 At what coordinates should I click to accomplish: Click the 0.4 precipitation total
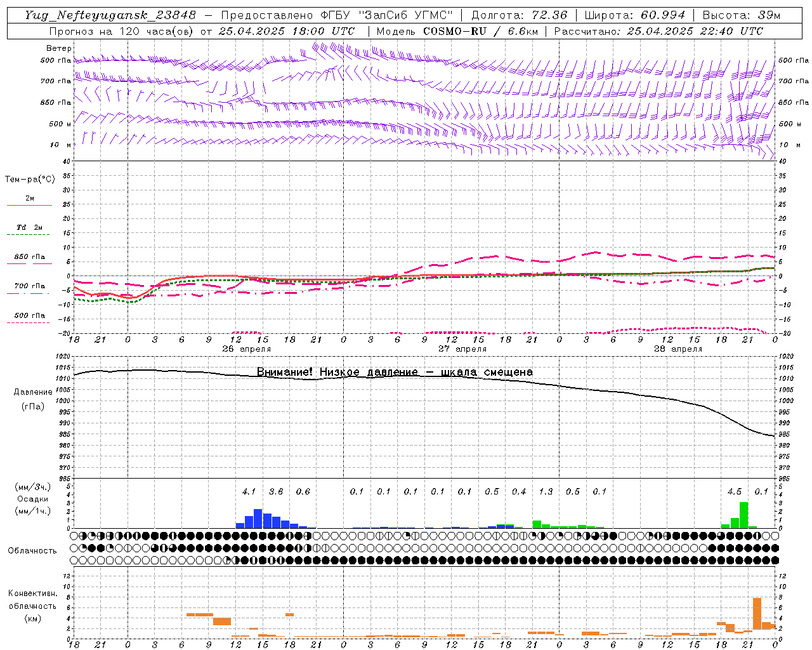[519, 492]
